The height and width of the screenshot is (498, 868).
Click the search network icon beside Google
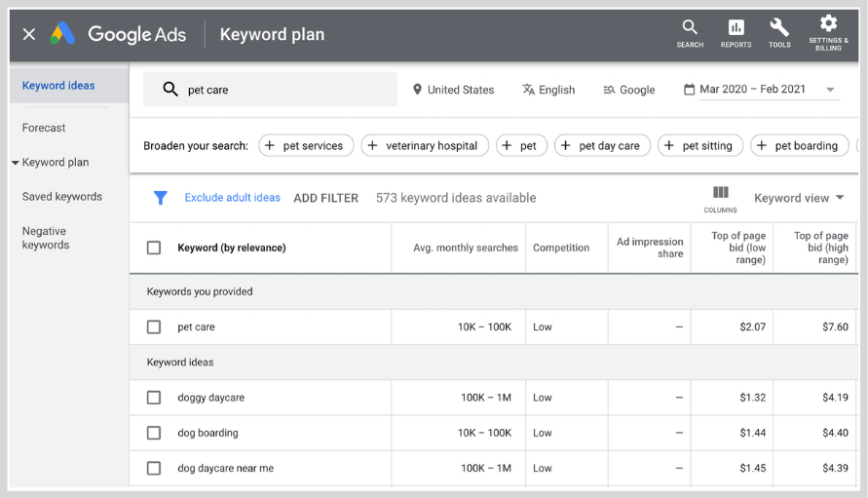coord(609,90)
